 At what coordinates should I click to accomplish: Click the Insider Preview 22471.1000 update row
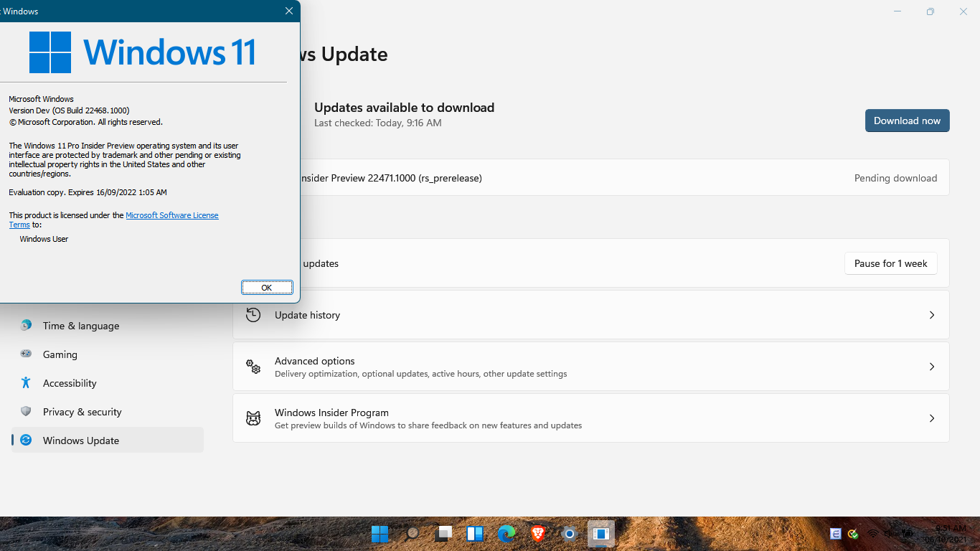click(x=624, y=178)
